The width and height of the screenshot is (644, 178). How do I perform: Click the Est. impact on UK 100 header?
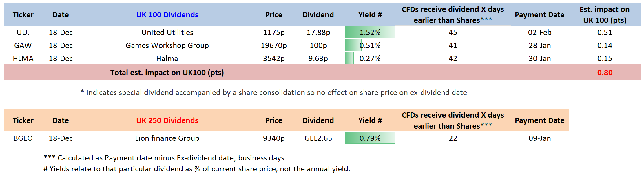[x=605, y=15]
